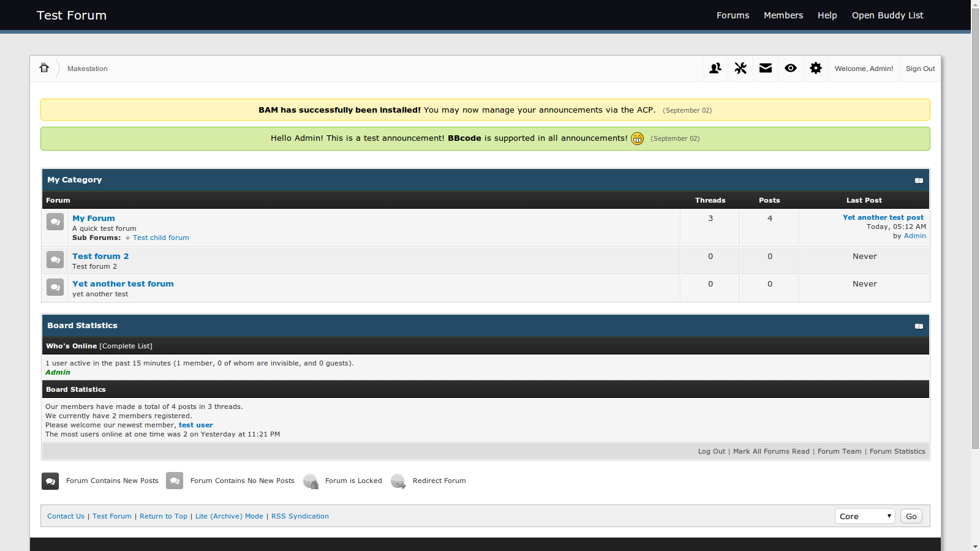Viewport: 980px width, 551px height.
Task: Open the settings gear icon
Action: (816, 69)
